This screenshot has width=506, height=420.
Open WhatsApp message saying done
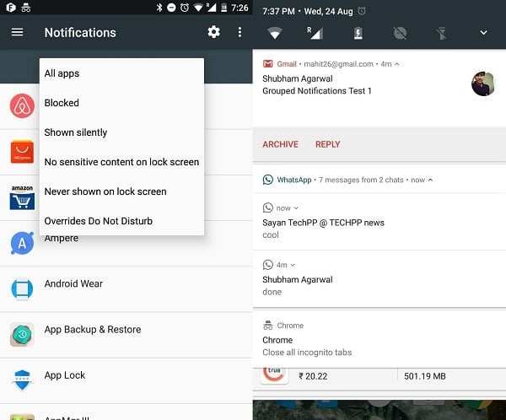coord(379,278)
